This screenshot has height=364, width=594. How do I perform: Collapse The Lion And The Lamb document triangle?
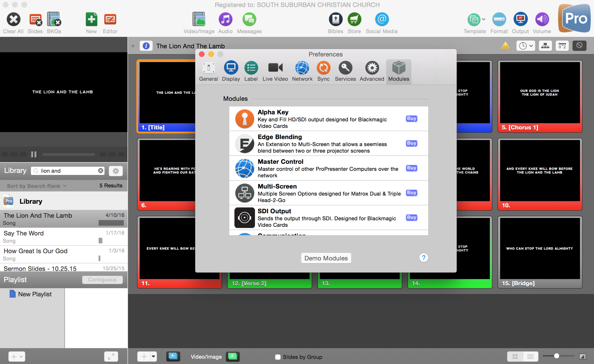[133, 46]
